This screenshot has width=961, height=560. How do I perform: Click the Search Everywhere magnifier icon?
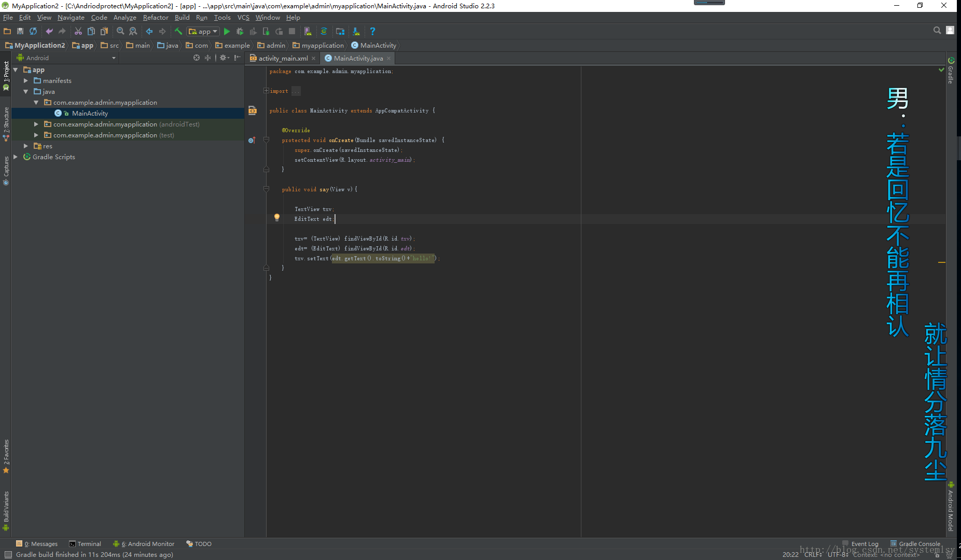(937, 30)
